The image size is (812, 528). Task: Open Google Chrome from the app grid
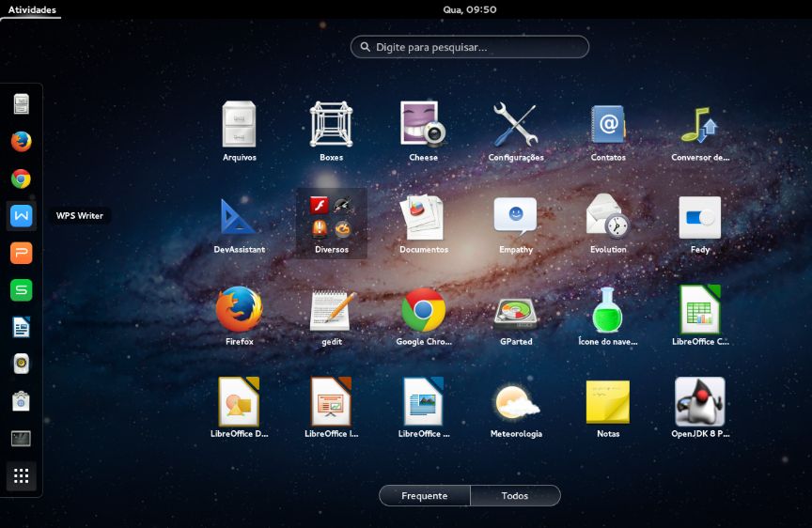pyautogui.click(x=423, y=316)
